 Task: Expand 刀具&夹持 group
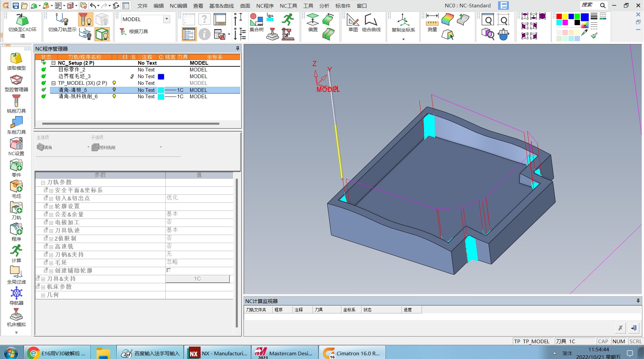(43, 279)
